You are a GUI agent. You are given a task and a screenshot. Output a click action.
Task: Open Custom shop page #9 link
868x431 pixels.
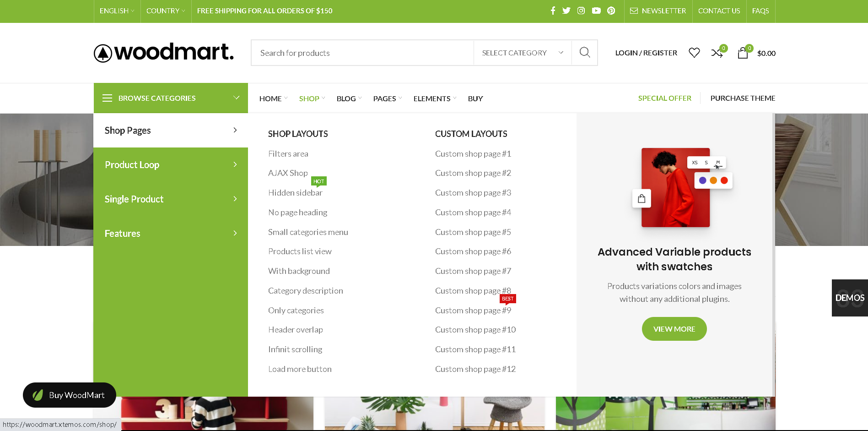473,311
